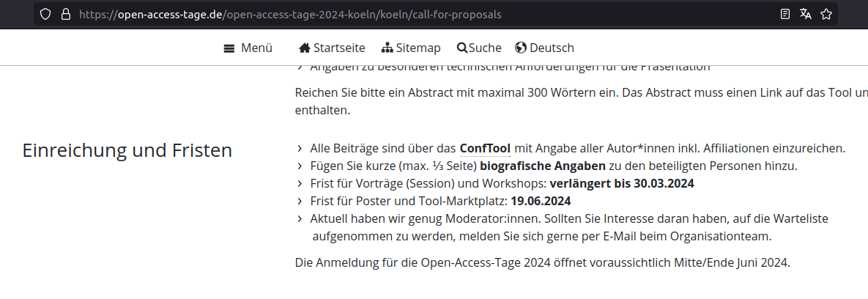
Task: Click the padlock site security icon
Action: [65, 15]
